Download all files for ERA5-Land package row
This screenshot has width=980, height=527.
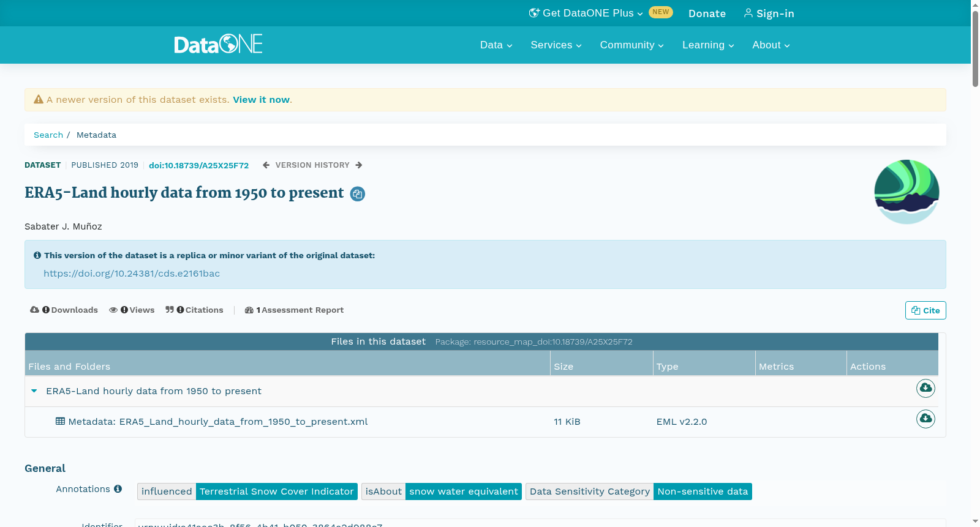click(925, 388)
